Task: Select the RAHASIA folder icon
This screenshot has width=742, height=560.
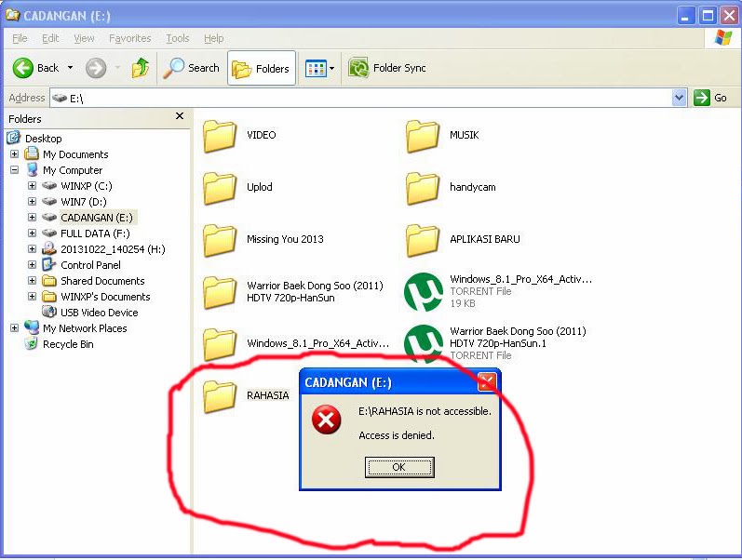Action: (220, 396)
